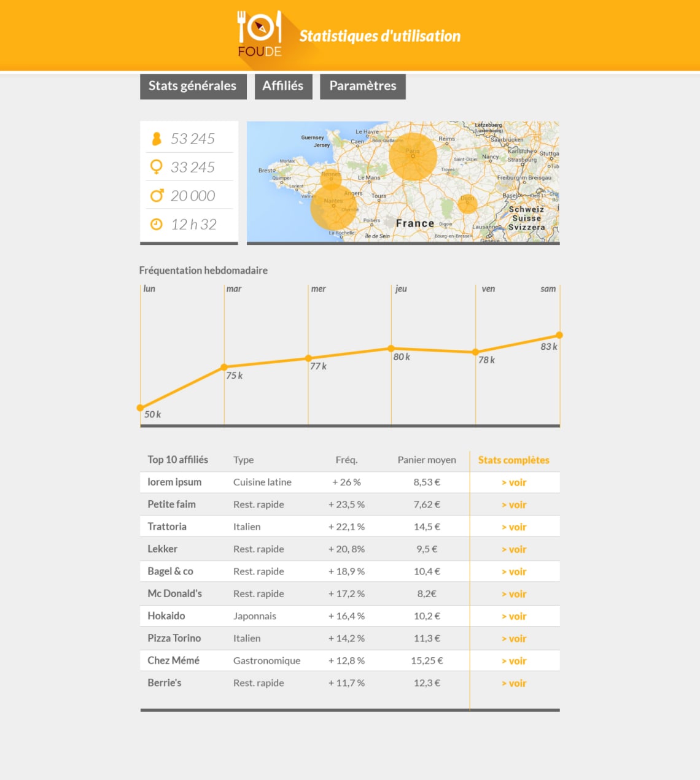Select the Berrie's affiliate name
This screenshot has width=700, height=780.
click(164, 683)
